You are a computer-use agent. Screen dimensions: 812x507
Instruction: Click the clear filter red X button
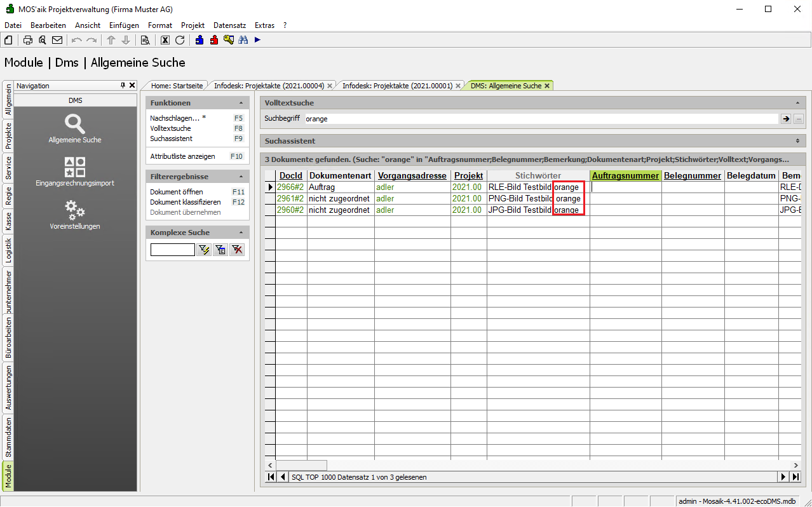coord(237,250)
